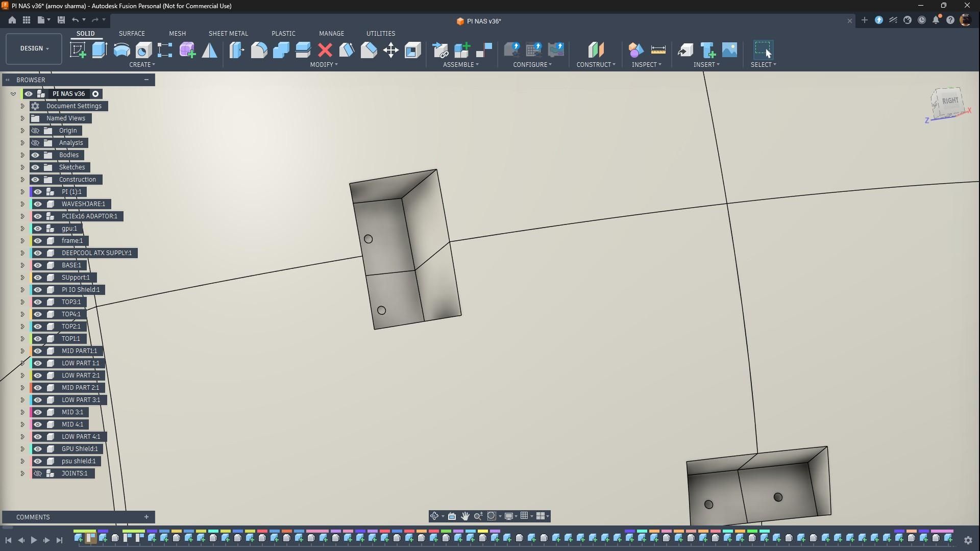Select the Create Sketch tool

pos(78,50)
